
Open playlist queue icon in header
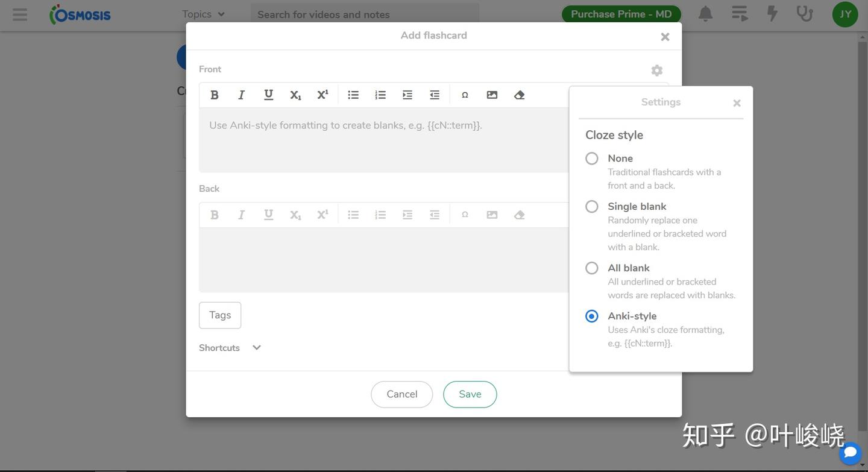point(740,14)
